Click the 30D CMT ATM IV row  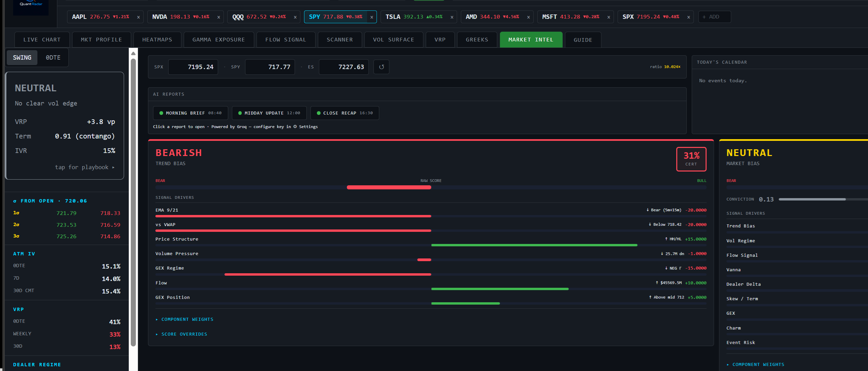coord(67,291)
